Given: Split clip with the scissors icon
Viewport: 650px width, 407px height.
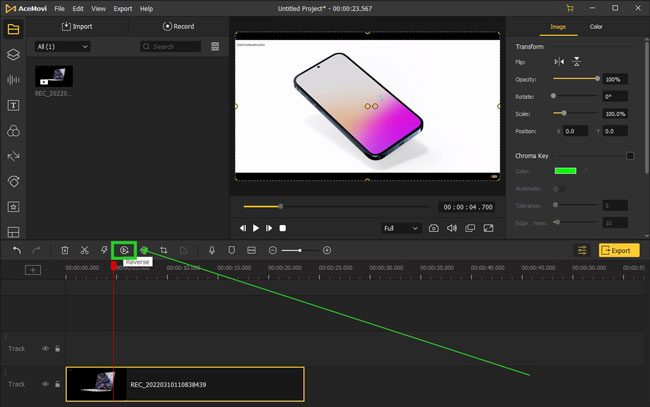Looking at the screenshot, I should click(x=85, y=250).
